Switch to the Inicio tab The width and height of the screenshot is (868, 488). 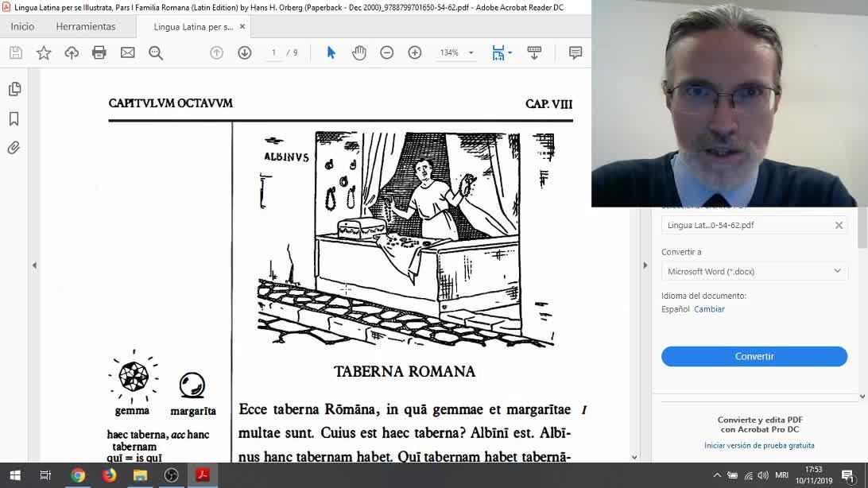pyautogui.click(x=23, y=26)
